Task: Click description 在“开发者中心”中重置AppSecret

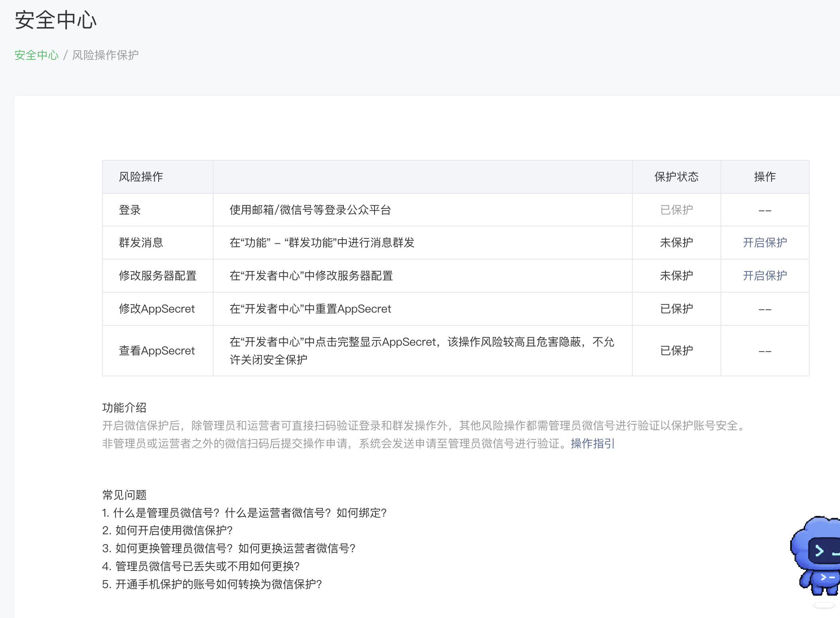Action: tap(310, 309)
